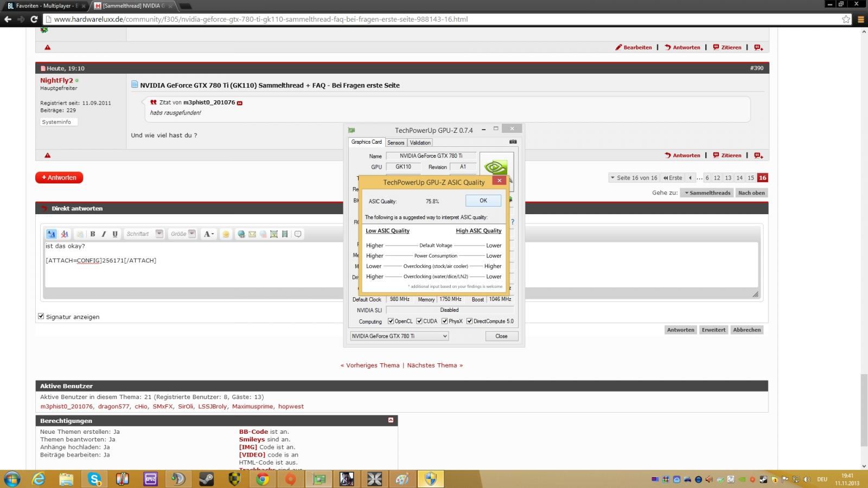Click the red + Antworten button
This screenshot has width=868, height=488.
tap(59, 177)
